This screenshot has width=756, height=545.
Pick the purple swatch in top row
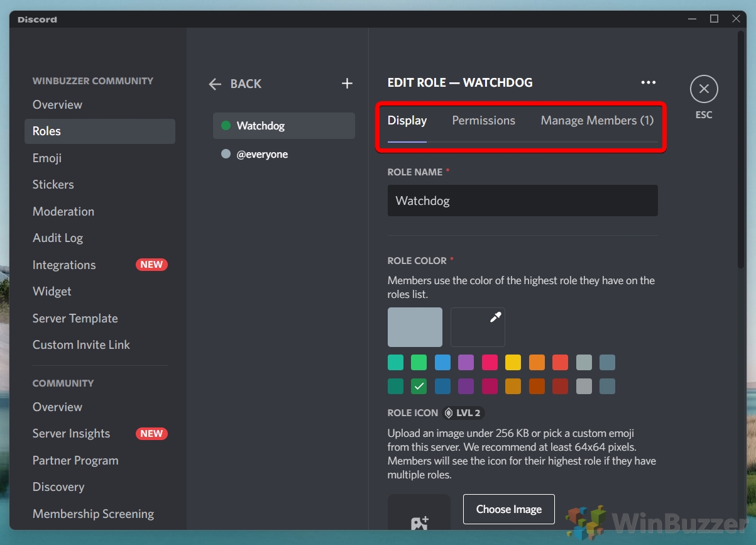click(466, 363)
